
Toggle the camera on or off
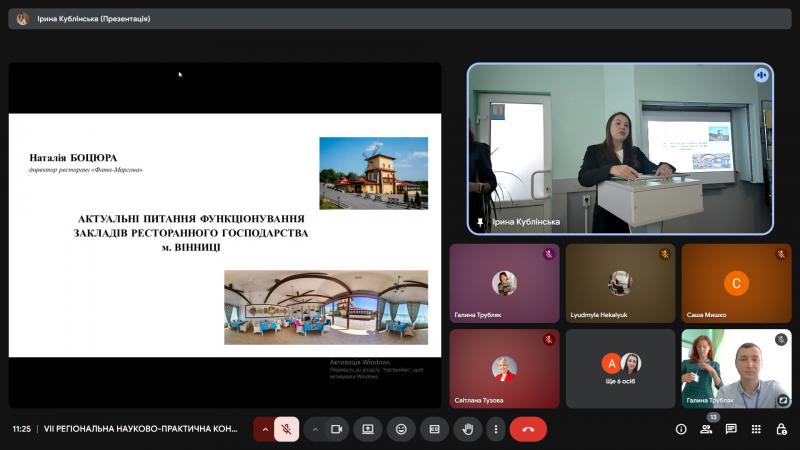click(x=337, y=429)
